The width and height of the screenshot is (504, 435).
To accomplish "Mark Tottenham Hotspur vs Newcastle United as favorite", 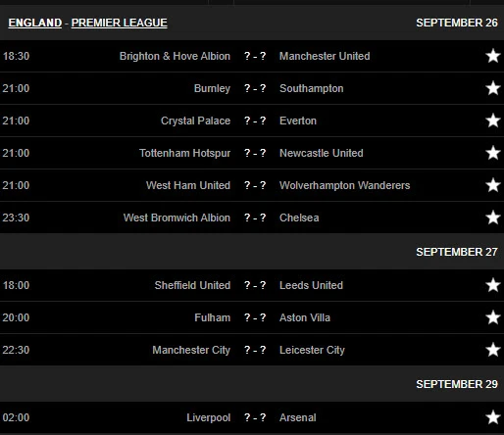I will click(x=493, y=153).
